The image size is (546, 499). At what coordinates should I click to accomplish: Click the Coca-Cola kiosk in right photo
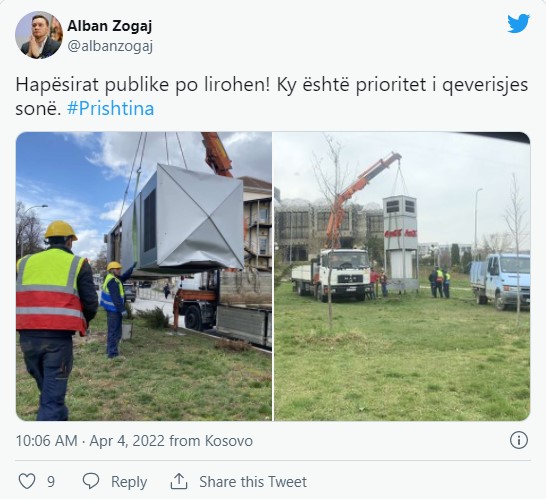[x=401, y=243]
